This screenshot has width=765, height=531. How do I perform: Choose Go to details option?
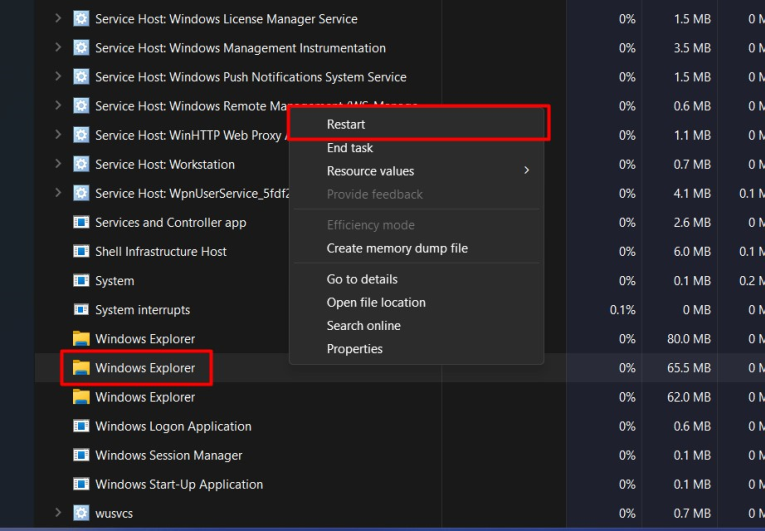coord(362,279)
